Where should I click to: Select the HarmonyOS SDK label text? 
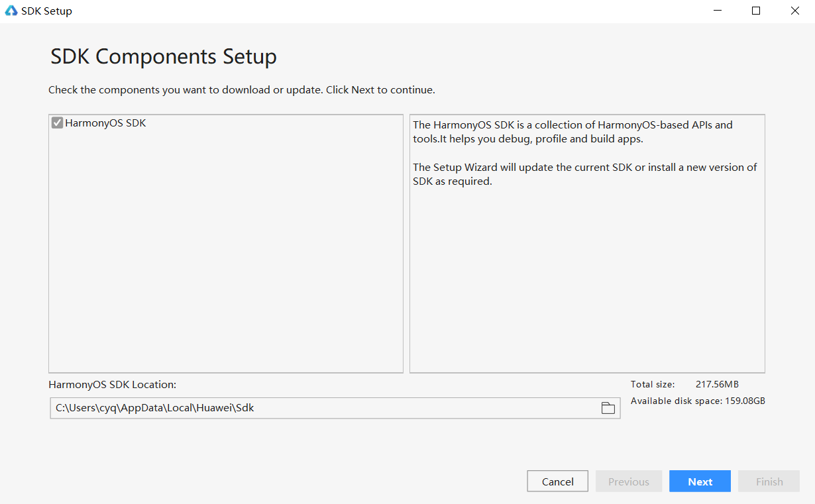coord(105,123)
